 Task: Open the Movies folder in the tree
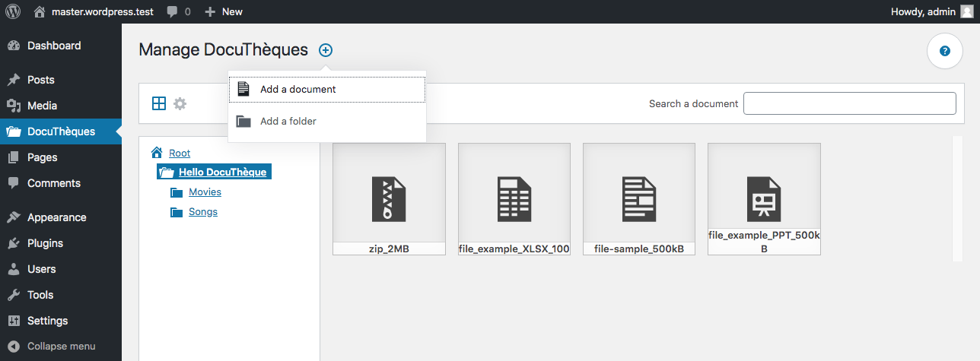coord(205,192)
